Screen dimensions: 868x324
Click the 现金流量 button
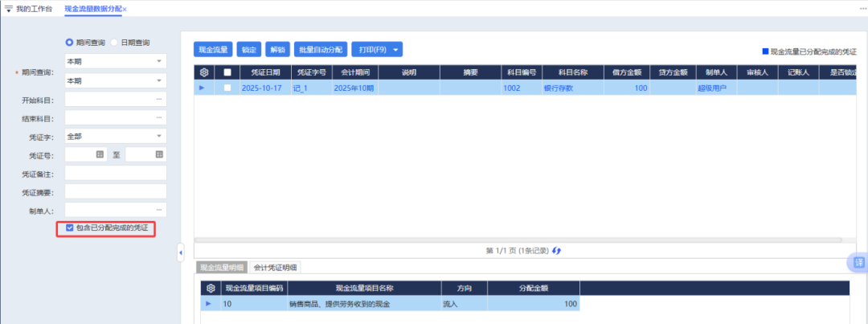[x=213, y=49]
